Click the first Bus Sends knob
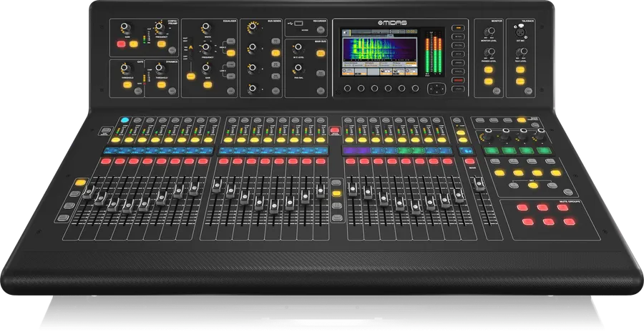 (x=253, y=27)
